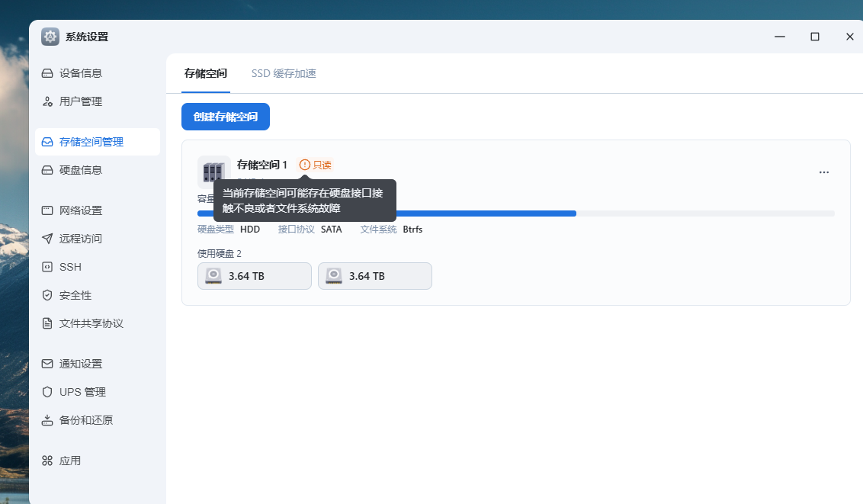The width and height of the screenshot is (863, 504).
Task: Click the 远程访问 paper plane icon
Action: coord(47,238)
